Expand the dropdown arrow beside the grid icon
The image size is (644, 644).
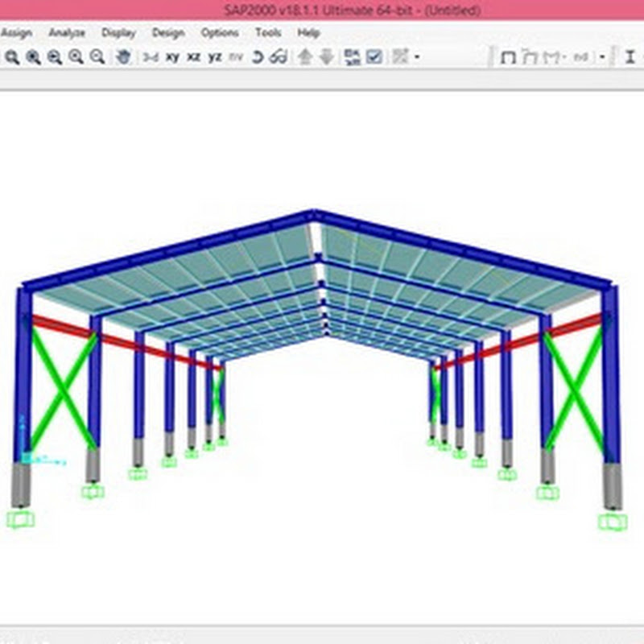point(417,57)
